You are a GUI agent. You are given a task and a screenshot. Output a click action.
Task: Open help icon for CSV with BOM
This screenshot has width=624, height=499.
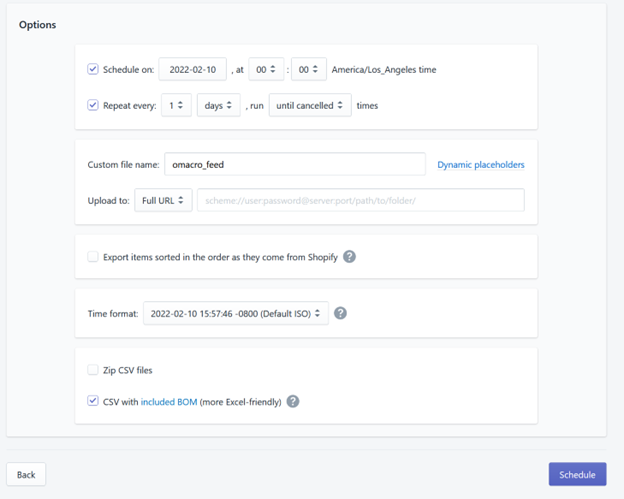point(293,402)
